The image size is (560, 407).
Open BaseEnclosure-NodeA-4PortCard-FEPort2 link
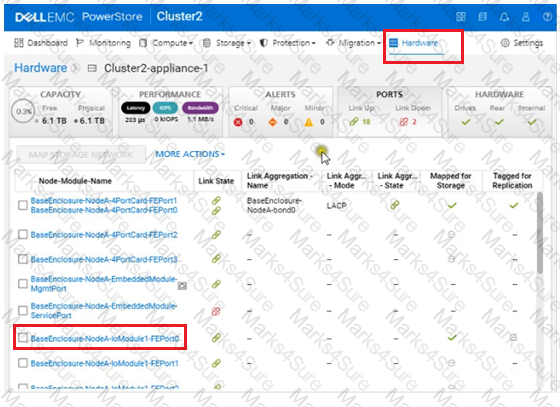104,235
